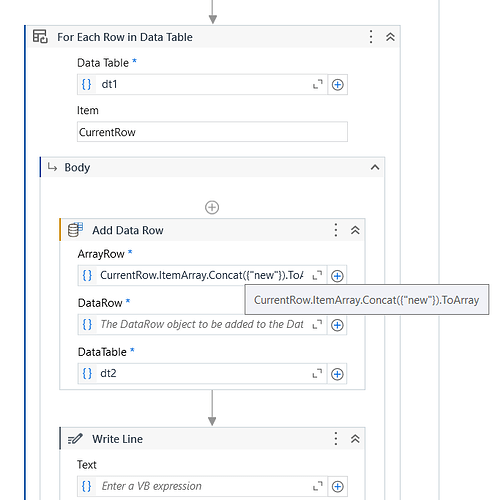This screenshot has width=500, height=500.
Task: Click the DataTable field containing dt2
Action: [202, 374]
